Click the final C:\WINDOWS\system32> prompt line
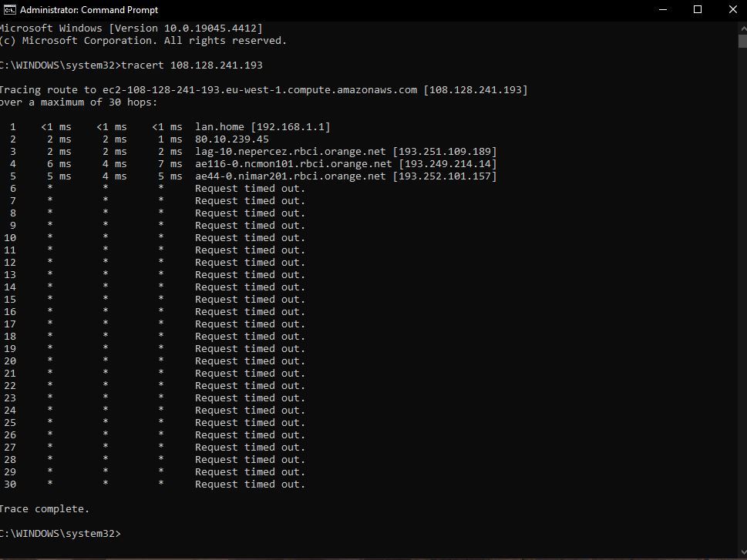This screenshot has height=560, width=747. [60, 534]
